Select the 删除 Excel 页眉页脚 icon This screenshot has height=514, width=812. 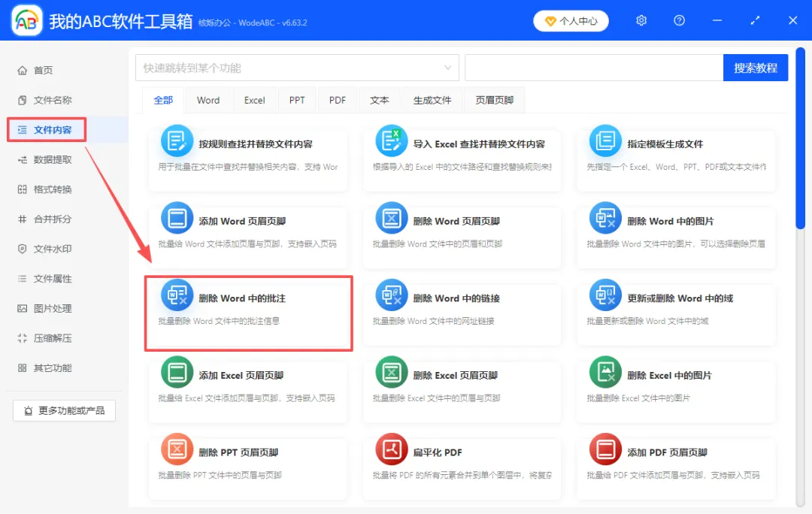pyautogui.click(x=391, y=372)
